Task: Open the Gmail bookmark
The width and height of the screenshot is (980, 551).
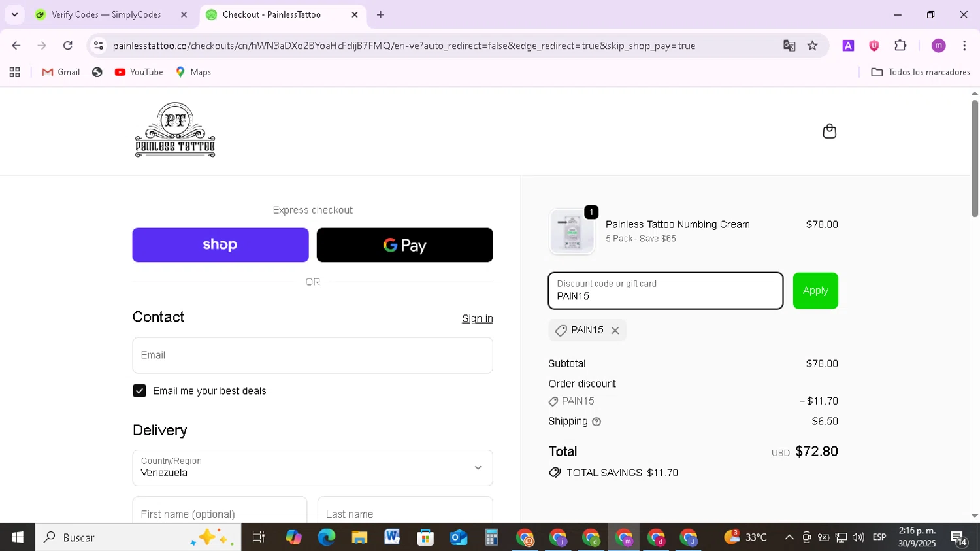Action: (x=61, y=73)
